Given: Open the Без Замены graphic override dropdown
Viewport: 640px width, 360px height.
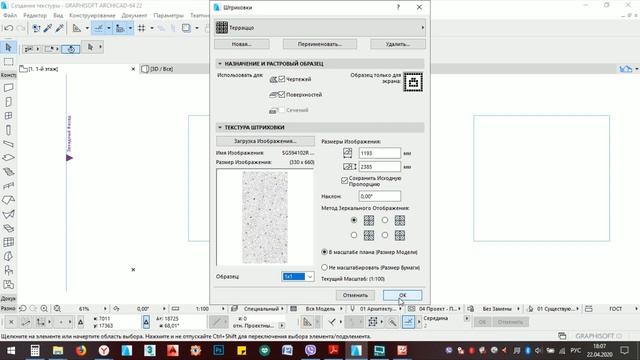Looking at the screenshot, I should click(x=518, y=309).
